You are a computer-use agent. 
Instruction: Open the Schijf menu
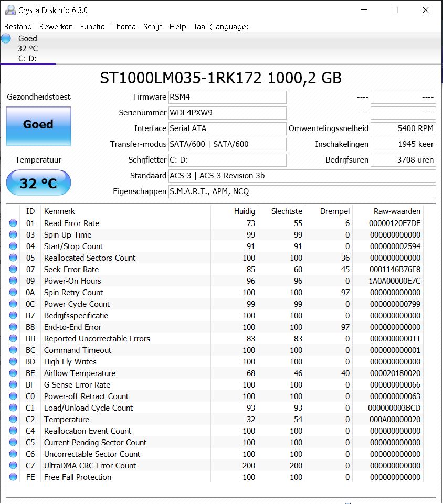click(x=153, y=27)
